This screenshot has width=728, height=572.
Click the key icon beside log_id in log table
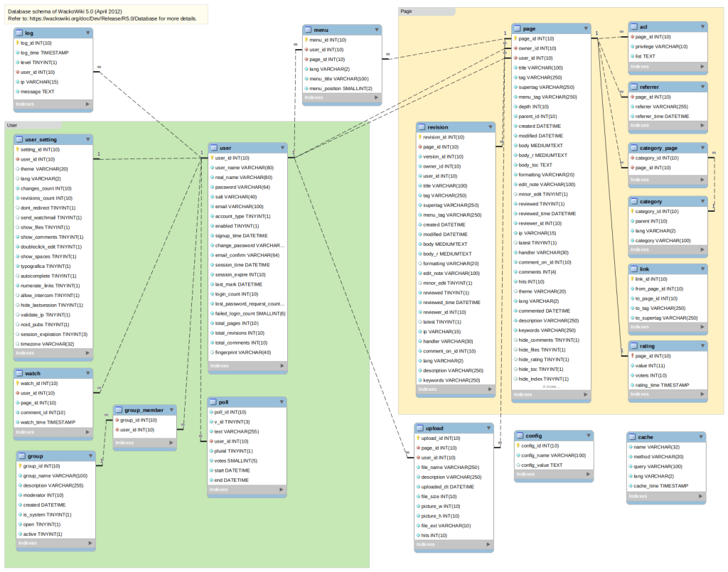pos(18,43)
